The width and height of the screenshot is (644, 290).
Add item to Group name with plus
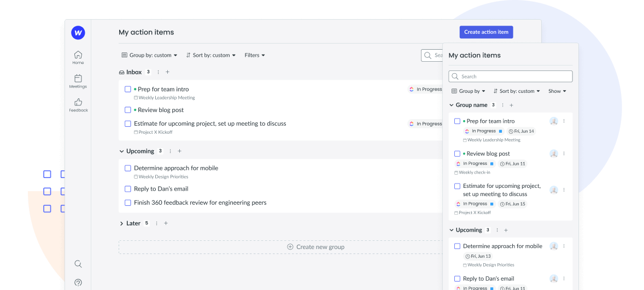[x=511, y=105]
